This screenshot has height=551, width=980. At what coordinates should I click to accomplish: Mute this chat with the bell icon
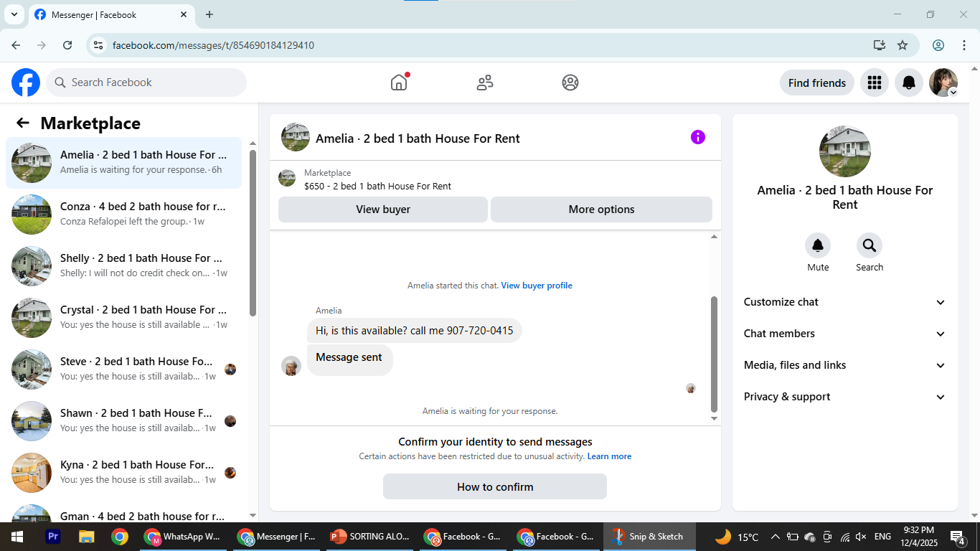(x=818, y=246)
